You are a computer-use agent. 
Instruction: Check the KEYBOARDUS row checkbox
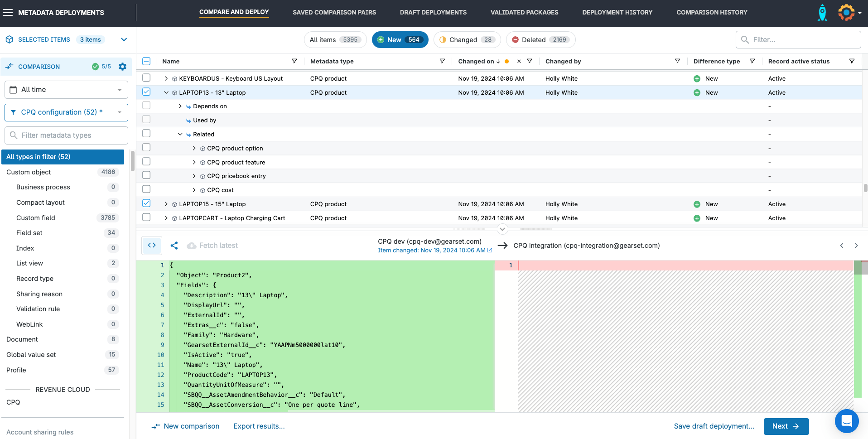click(x=146, y=78)
